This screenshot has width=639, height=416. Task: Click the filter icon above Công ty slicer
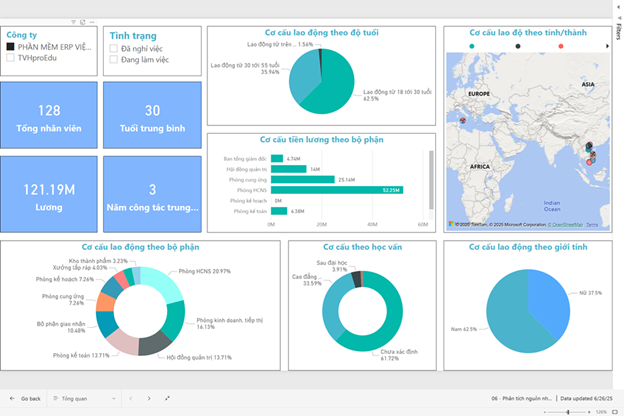pyautogui.click(x=73, y=21)
